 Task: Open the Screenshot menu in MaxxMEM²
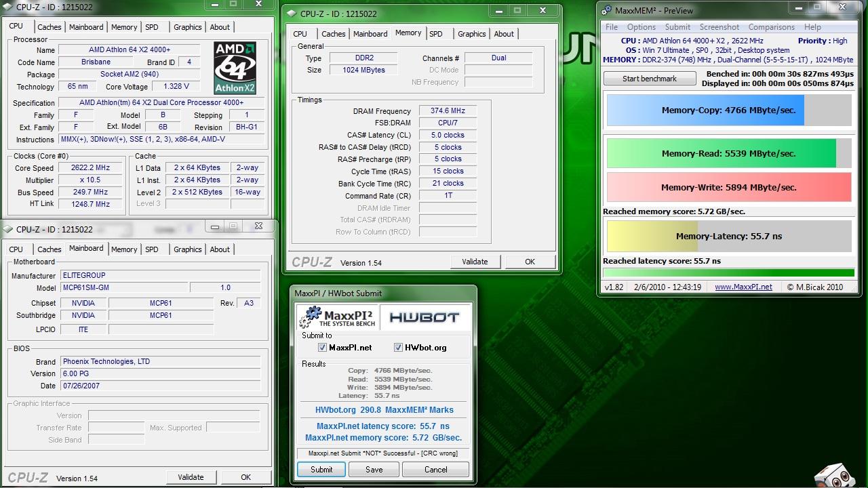pos(719,27)
